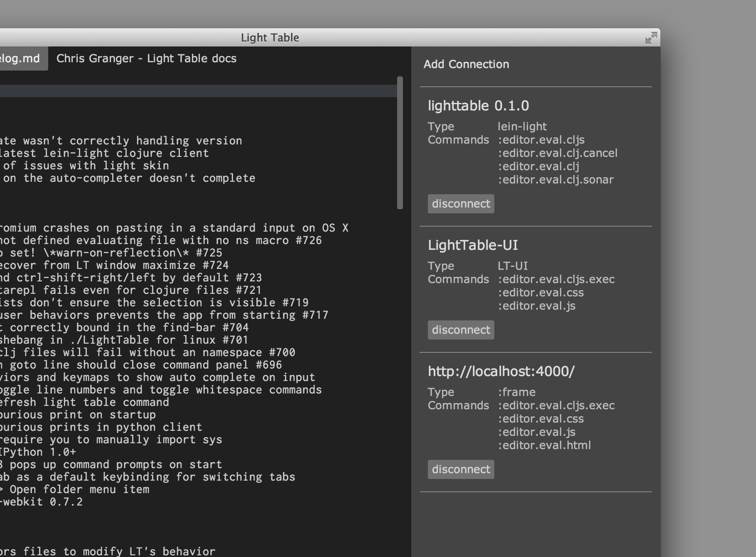Viewport: 756px width, 557px height.
Task: Click the line about refresh light table command
Action: pos(84,402)
